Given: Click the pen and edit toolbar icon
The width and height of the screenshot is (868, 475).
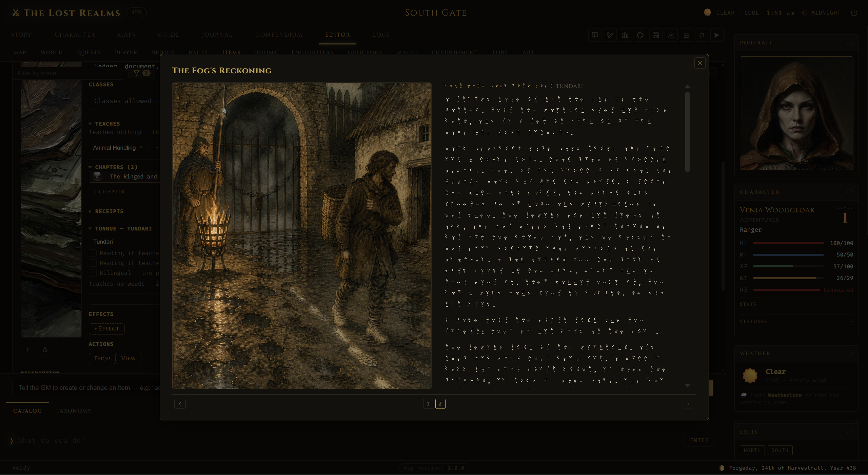Looking at the screenshot, I should coord(610,35).
